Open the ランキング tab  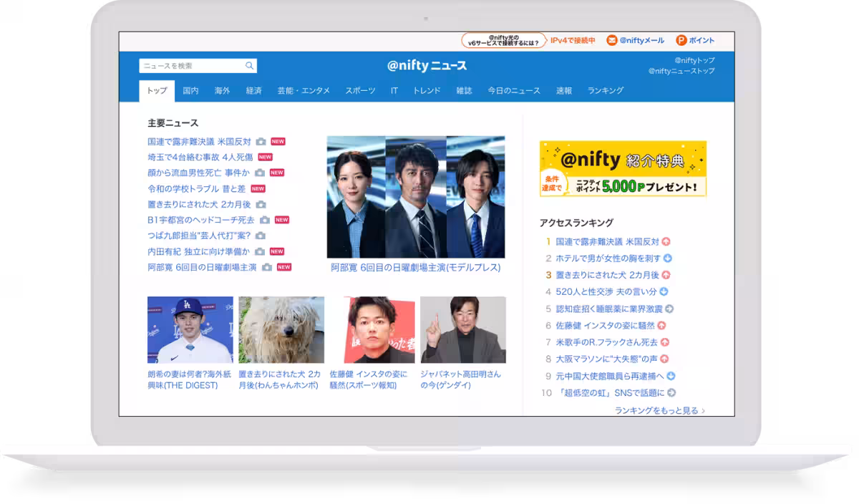(x=605, y=91)
